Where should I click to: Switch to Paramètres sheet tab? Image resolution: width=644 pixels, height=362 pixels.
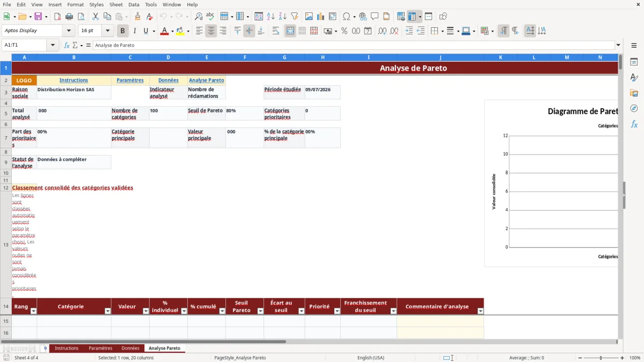pos(100,348)
